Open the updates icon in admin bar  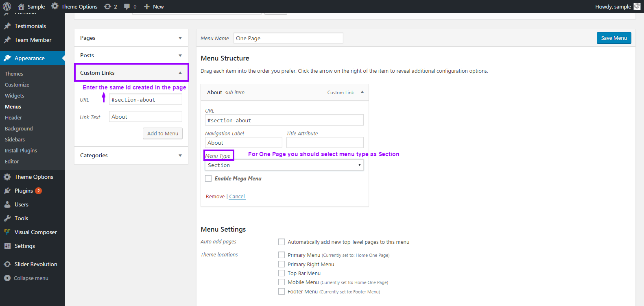[x=107, y=7]
